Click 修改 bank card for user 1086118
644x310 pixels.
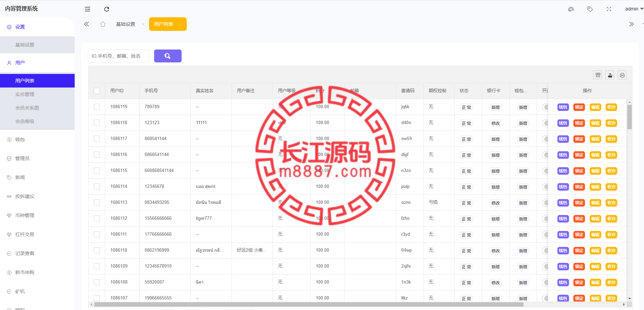tap(496, 123)
